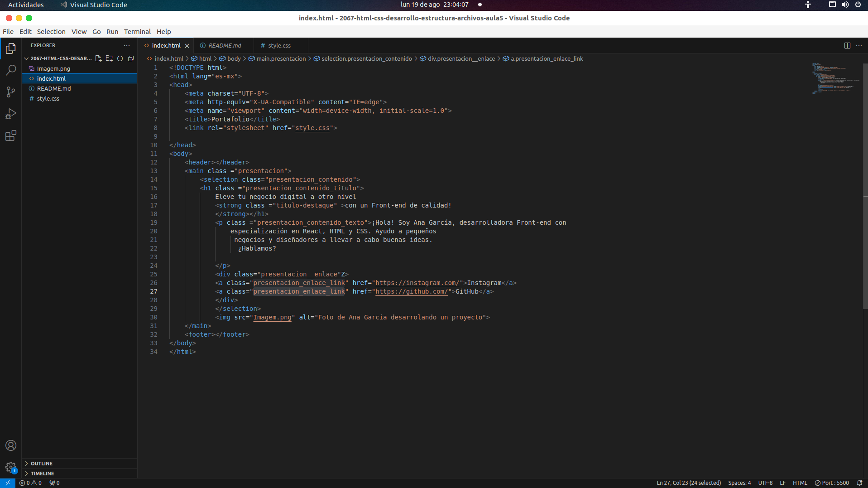Close the index.html tab
Viewport: 868px width, 488px height.
click(187, 46)
